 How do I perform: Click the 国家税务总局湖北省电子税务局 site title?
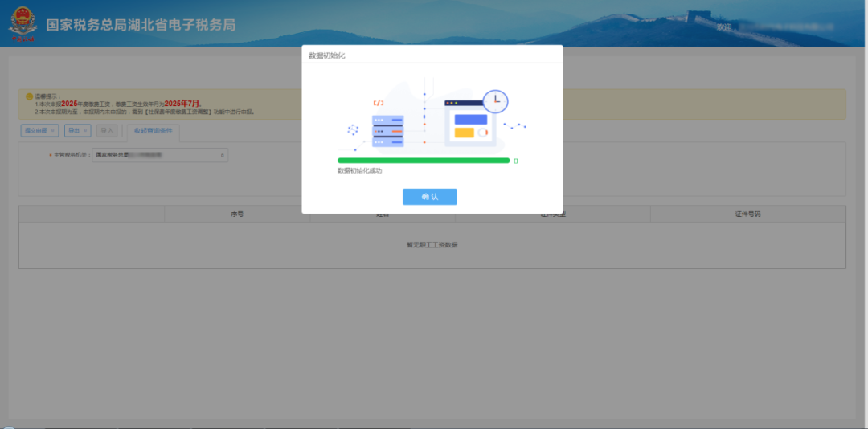tap(141, 25)
